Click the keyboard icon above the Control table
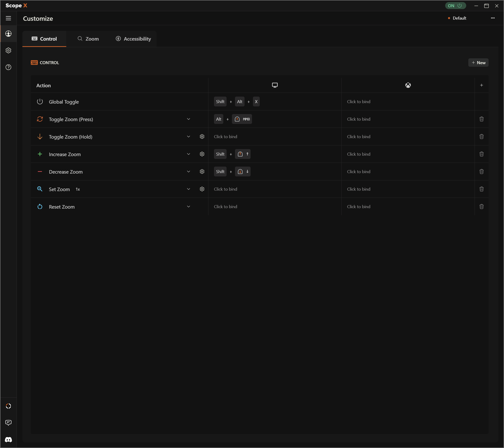 [35, 62]
